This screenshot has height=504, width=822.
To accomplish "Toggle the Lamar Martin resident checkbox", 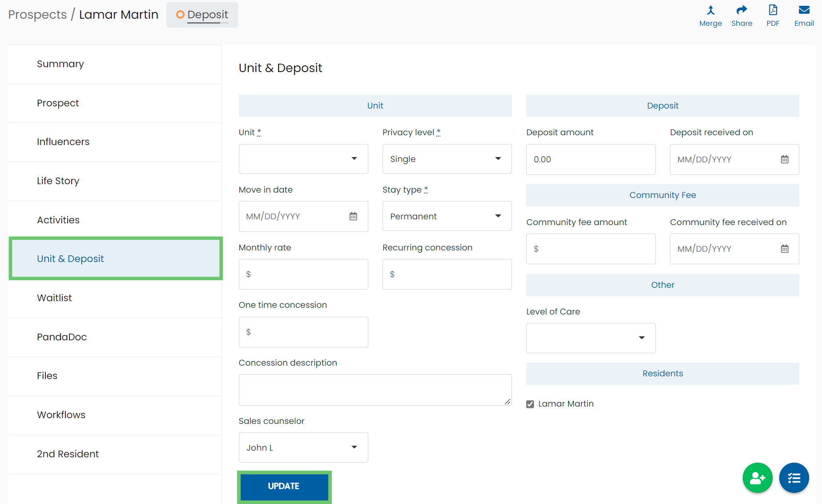I will [x=530, y=404].
